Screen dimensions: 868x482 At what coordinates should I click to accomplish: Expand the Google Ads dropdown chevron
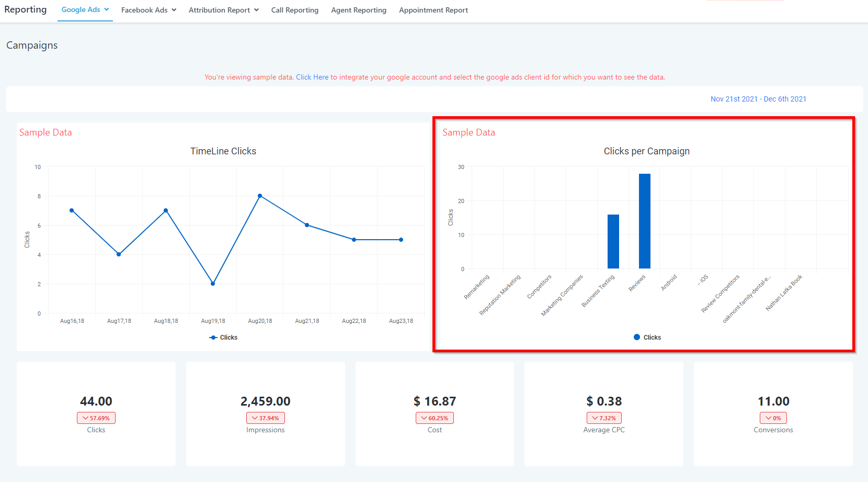(x=107, y=9)
